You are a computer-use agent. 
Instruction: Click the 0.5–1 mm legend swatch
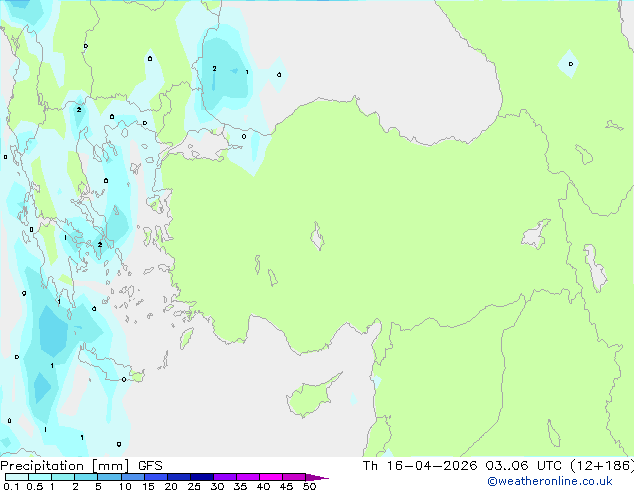click(40, 477)
